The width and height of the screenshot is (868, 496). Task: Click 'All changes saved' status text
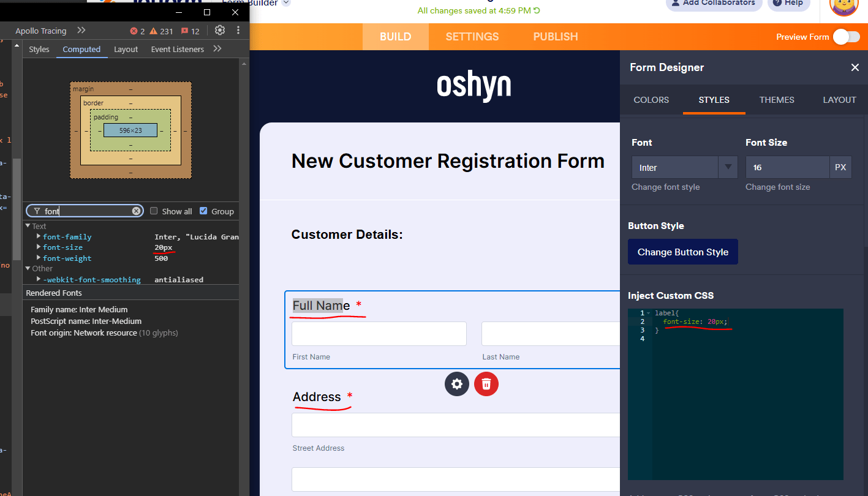[475, 10]
